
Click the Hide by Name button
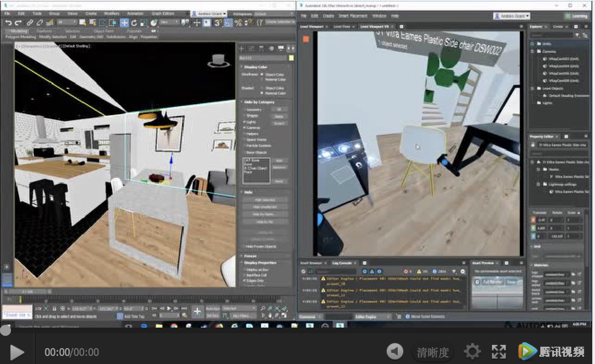[265, 214]
